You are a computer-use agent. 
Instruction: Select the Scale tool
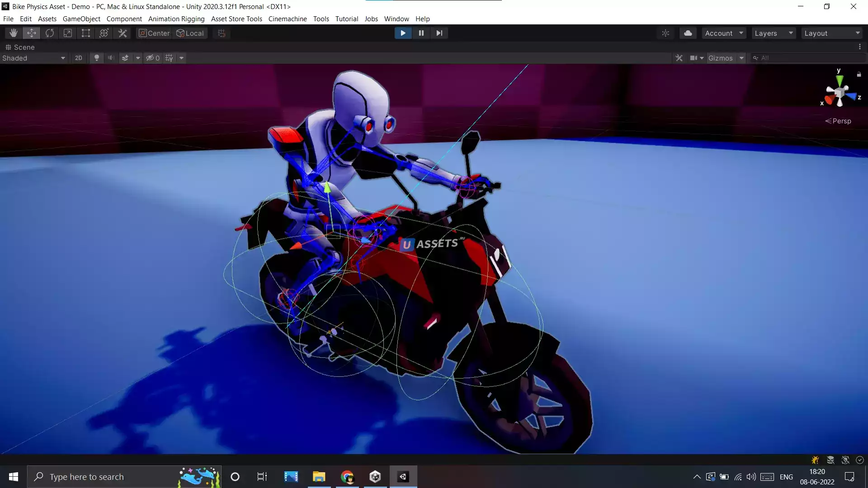[68, 33]
